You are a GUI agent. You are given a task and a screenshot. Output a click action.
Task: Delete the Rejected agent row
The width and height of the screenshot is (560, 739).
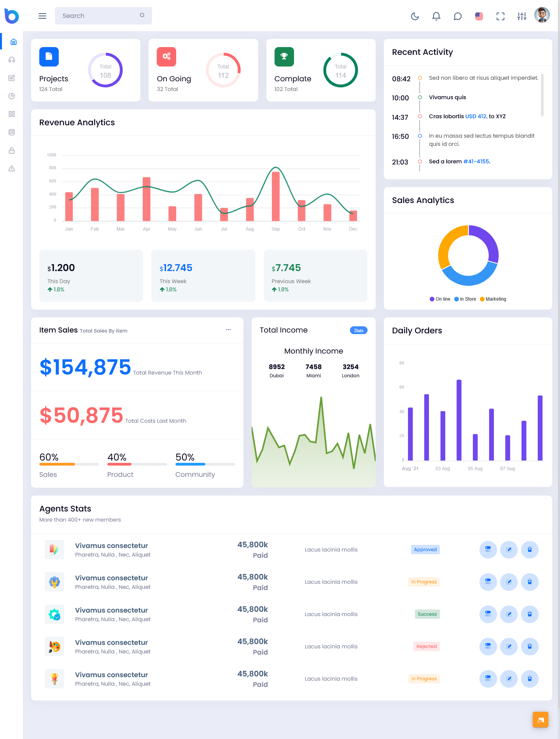pyautogui.click(x=530, y=646)
